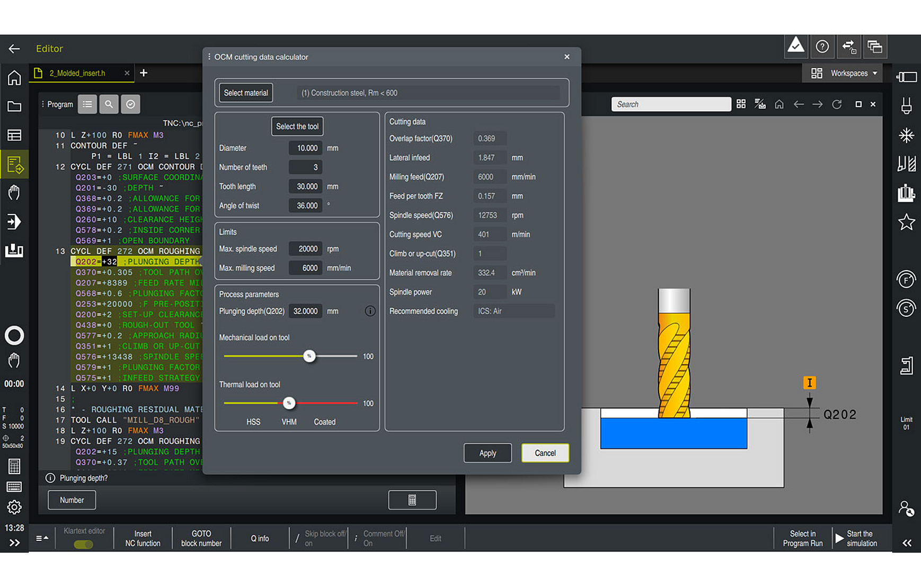The height and width of the screenshot is (588, 921).
Task: Open the Help icon in the top bar
Action: (822, 47)
